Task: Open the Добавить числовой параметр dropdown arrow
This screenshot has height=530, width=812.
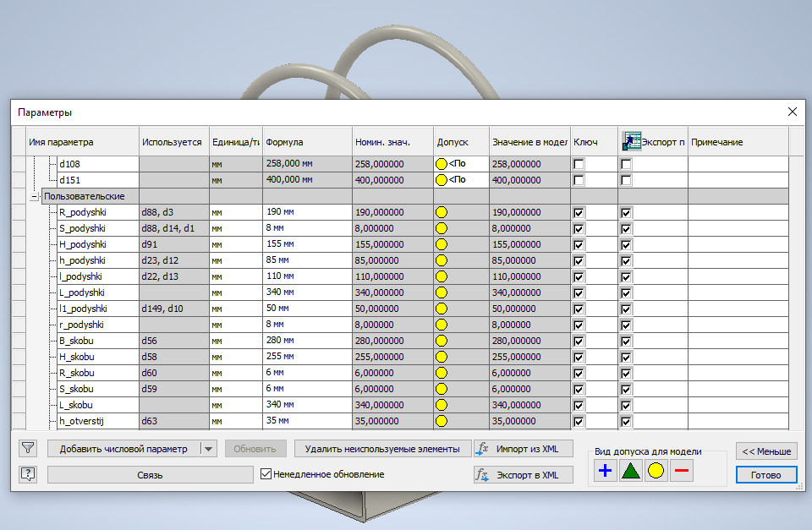Action: tap(210, 449)
